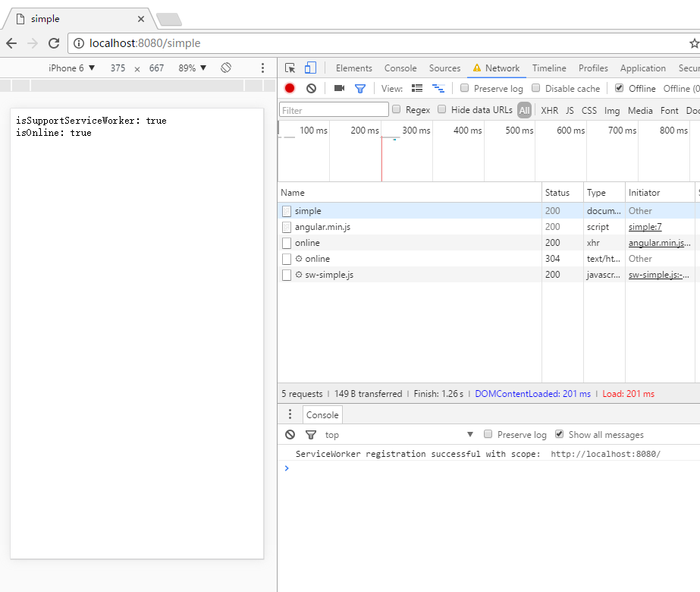Viewport: 700px width, 592px height.
Task: Open the angular.min.js initiator link
Action: click(x=659, y=243)
